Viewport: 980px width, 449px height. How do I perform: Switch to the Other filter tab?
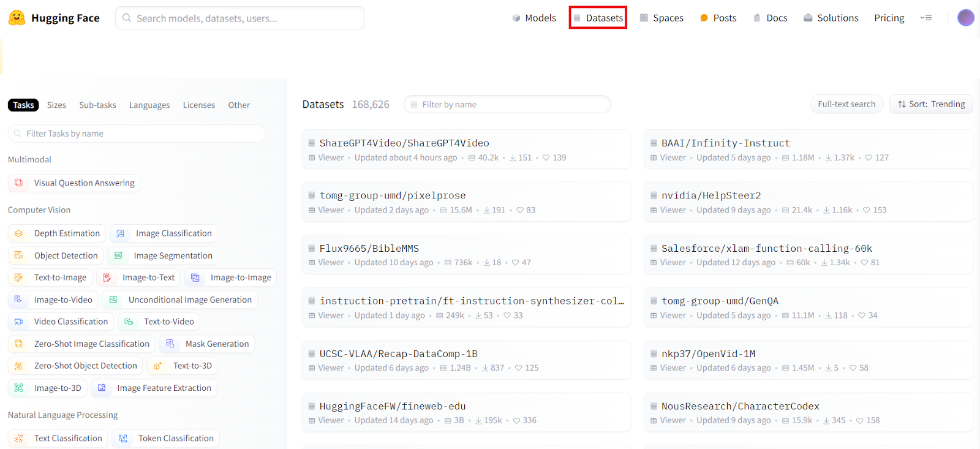239,105
